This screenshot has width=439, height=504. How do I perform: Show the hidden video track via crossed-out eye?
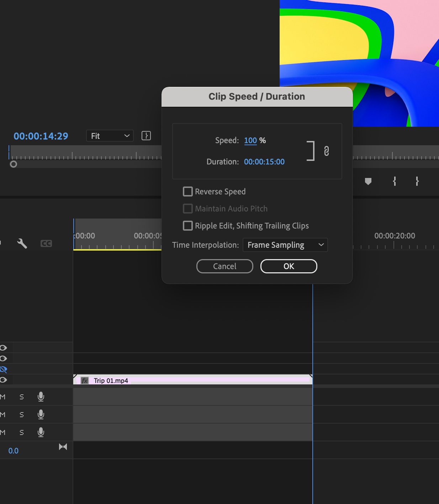pos(4,369)
